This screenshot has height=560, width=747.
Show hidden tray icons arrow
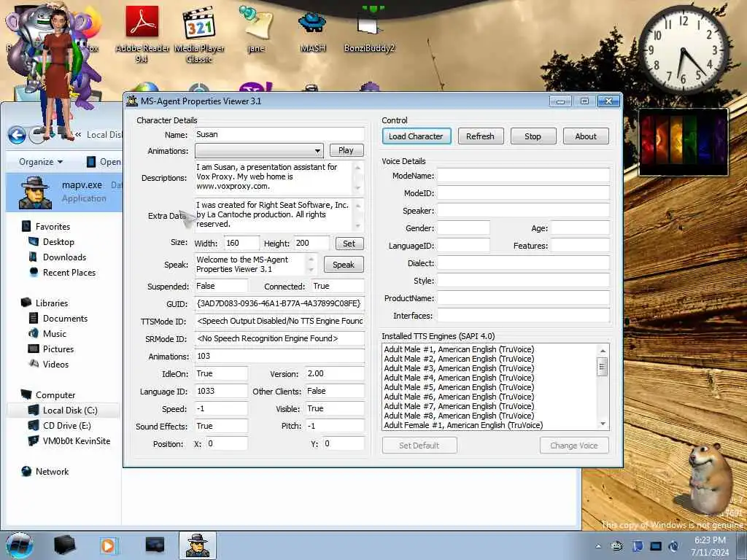(598, 546)
